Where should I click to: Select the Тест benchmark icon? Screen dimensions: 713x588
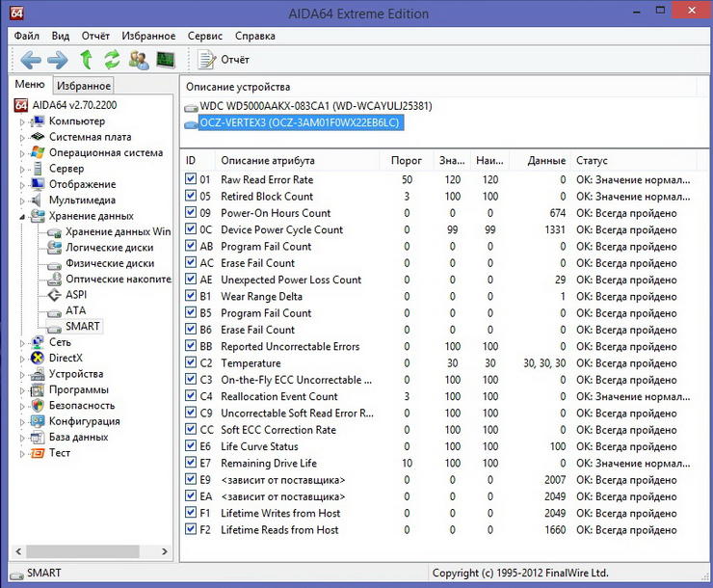tap(38, 453)
